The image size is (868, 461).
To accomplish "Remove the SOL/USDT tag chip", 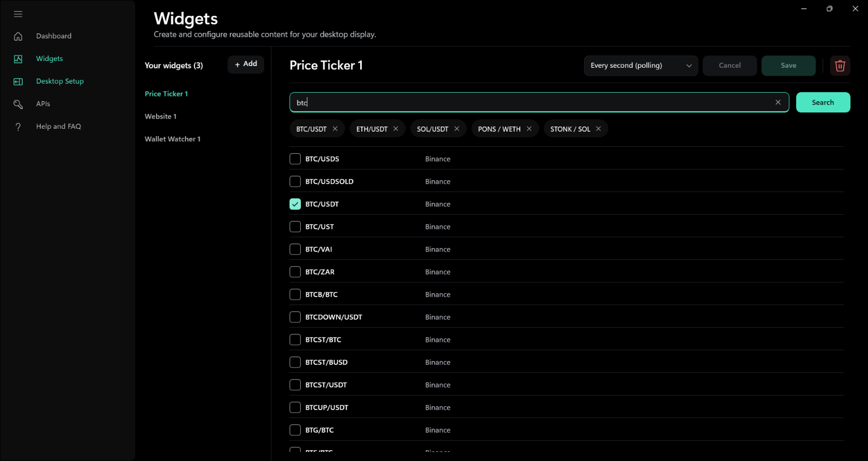I will (x=457, y=129).
